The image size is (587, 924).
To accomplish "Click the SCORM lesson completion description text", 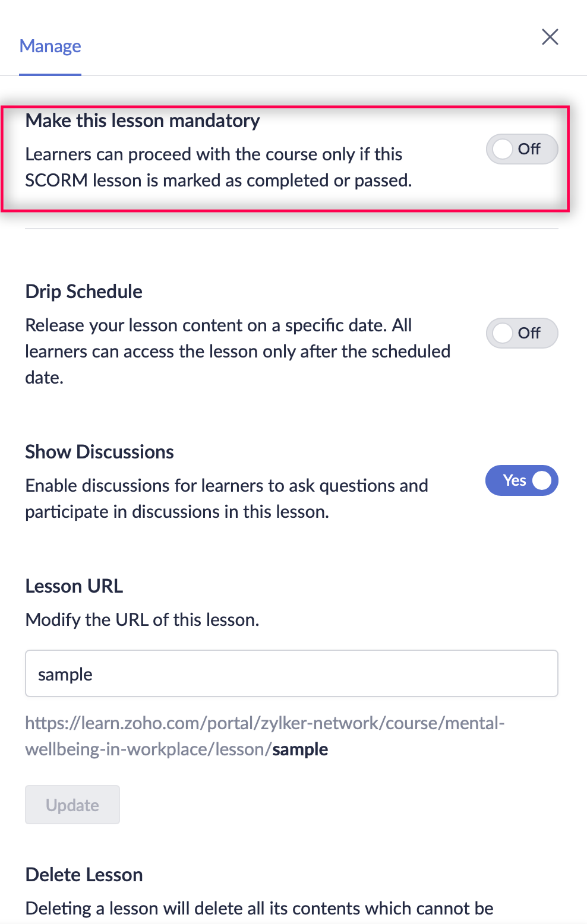I will tap(218, 167).
